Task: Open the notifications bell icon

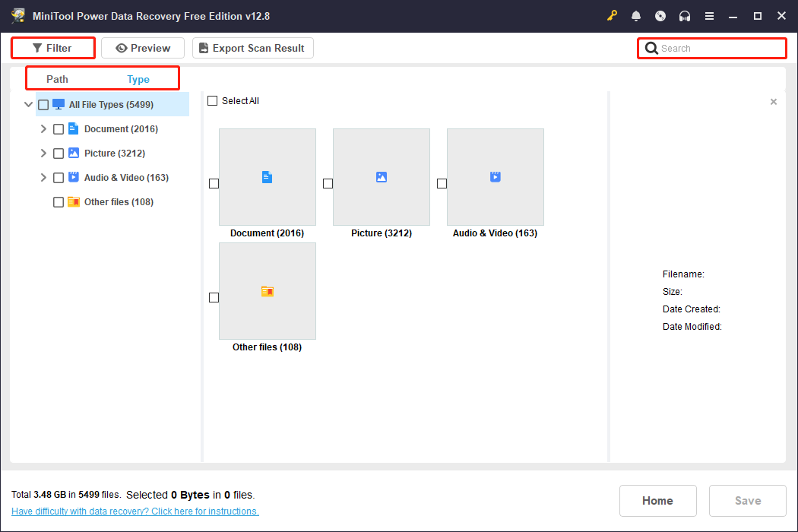Action: click(636, 15)
